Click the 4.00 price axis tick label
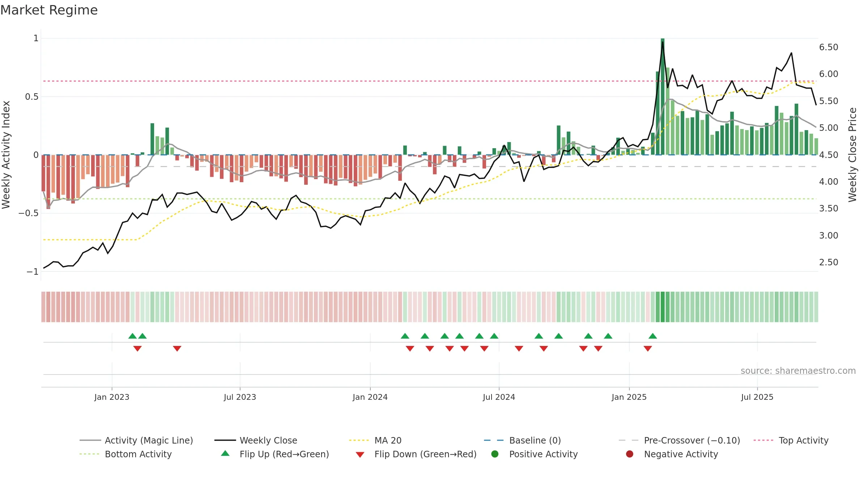This screenshot has height=488, width=868. 829,181
